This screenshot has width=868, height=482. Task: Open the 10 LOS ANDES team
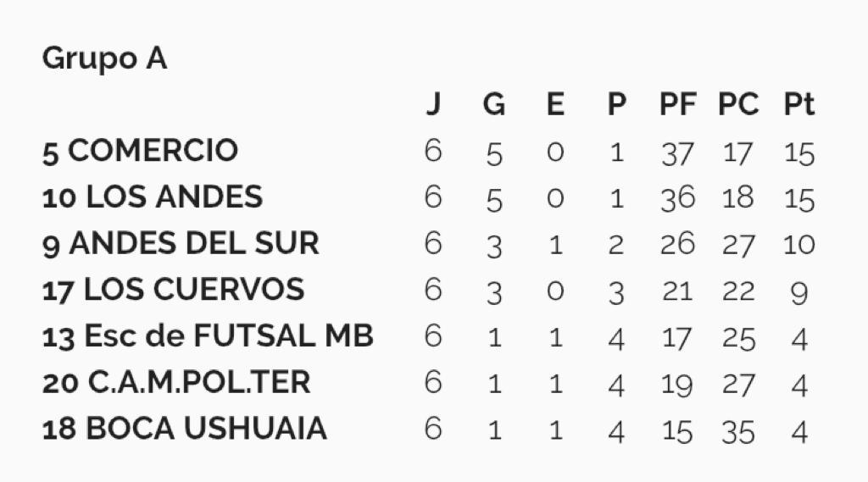pyautogui.click(x=153, y=197)
